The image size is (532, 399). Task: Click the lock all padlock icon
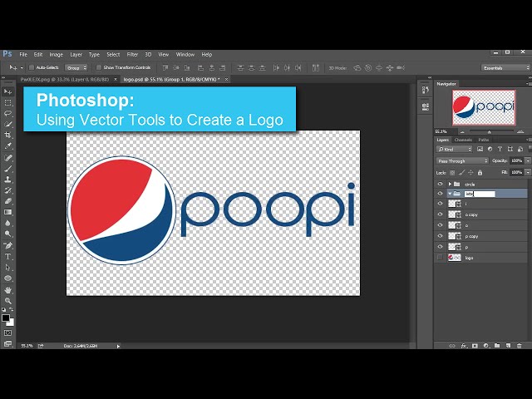[480, 172]
